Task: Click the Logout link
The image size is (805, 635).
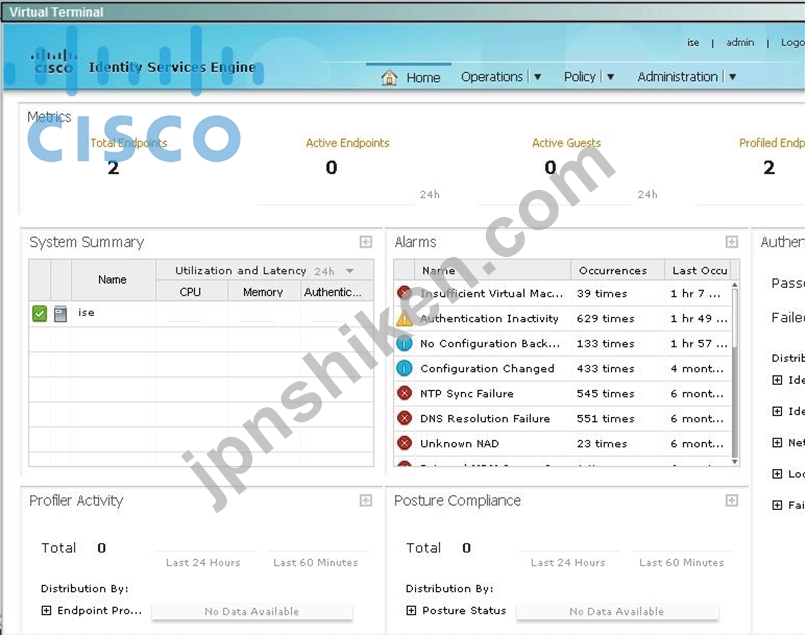Action: point(793,43)
